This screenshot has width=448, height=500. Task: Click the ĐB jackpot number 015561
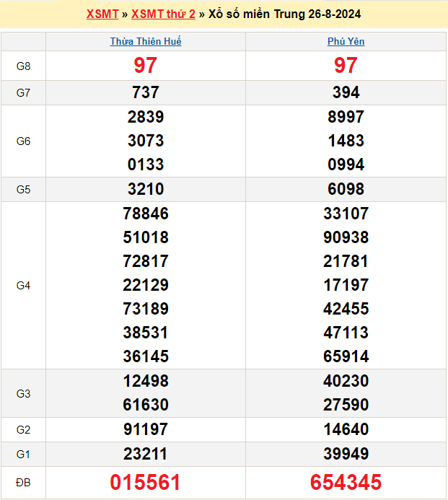coord(146,483)
